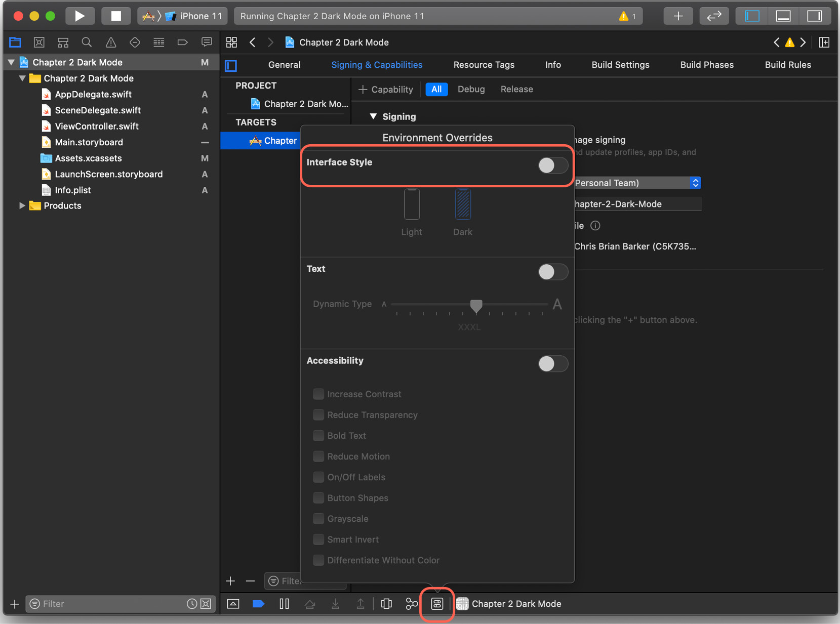Collapse the Chapter 2 Dark Mode project root

[x=11, y=62]
